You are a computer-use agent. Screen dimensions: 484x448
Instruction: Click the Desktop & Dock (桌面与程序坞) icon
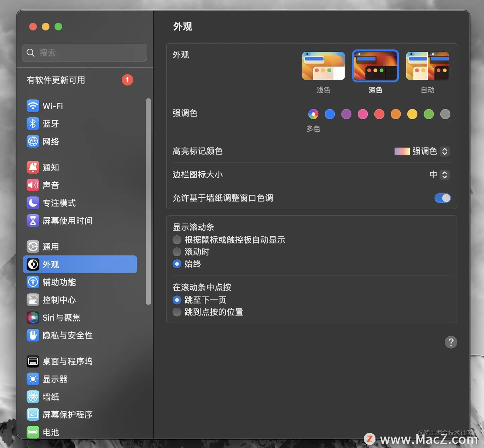33,361
